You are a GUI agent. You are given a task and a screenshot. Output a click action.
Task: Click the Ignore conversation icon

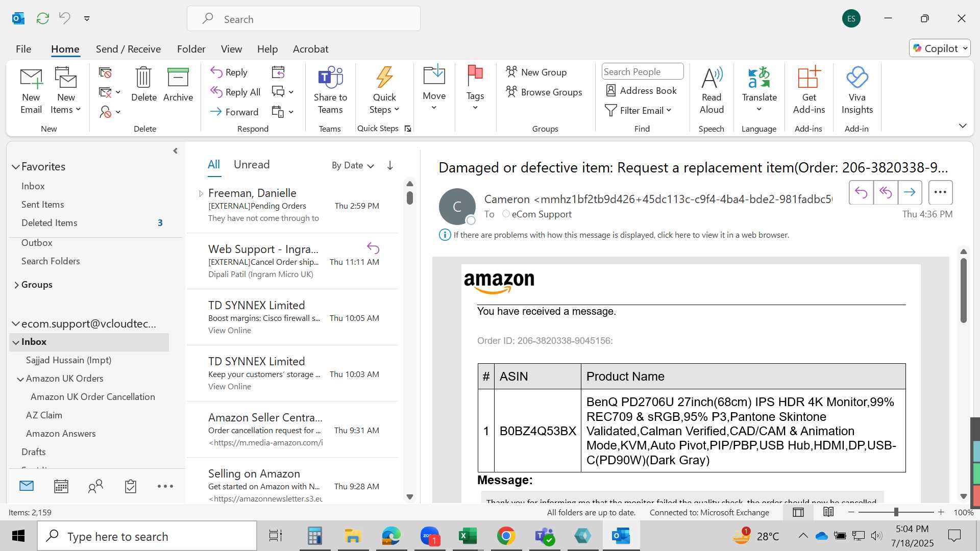tap(105, 72)
